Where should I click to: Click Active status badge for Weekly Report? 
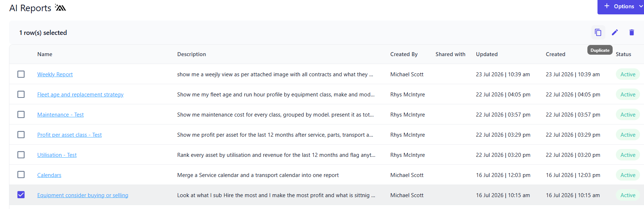[x=628, y=74]
